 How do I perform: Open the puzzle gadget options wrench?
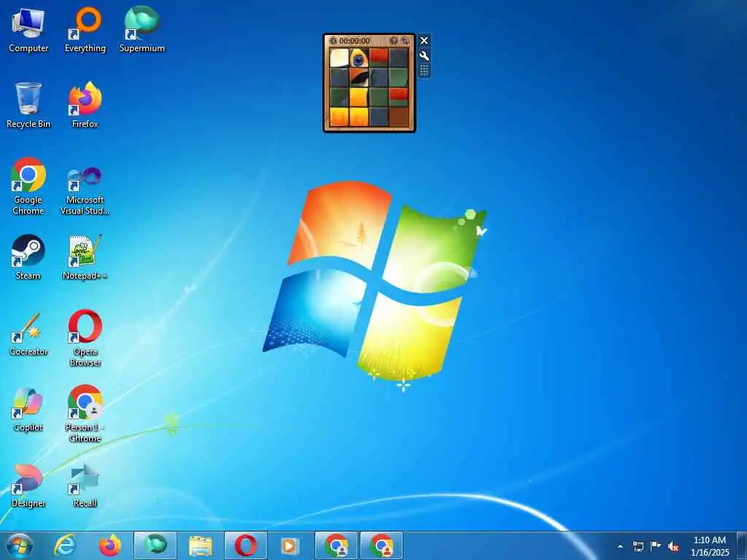click(x=424, y=55)
